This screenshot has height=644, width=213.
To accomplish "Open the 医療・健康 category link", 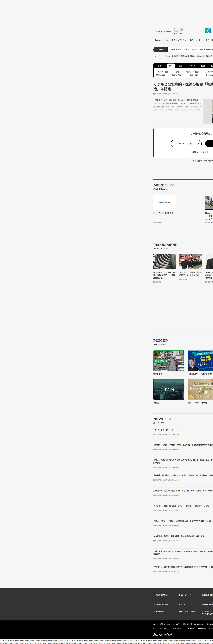I will (161, 75).
